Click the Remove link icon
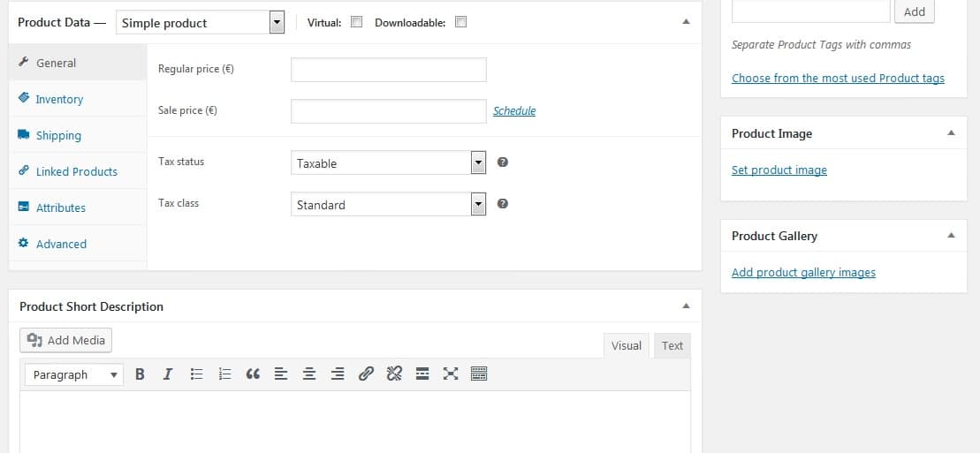 pyautogui.click(x=394, y=374)
